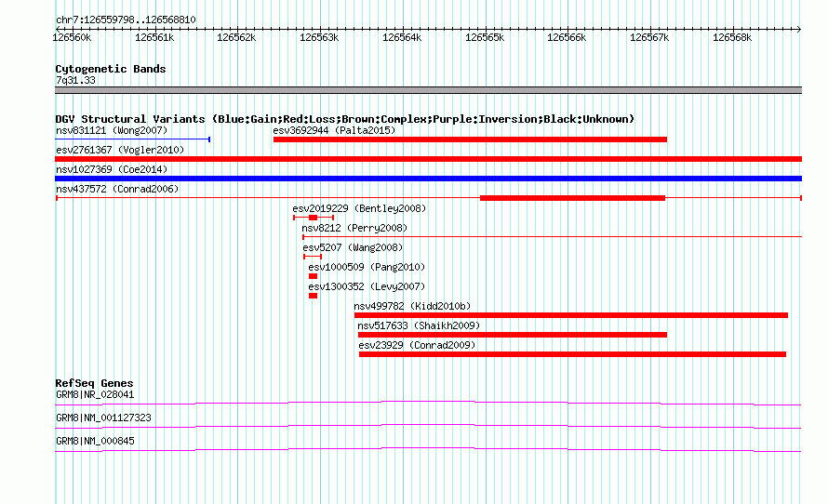Open nsv437572 (Conrad2006) variant label
The width and height of the screenshot is (828, 504).
coord(117,189)
